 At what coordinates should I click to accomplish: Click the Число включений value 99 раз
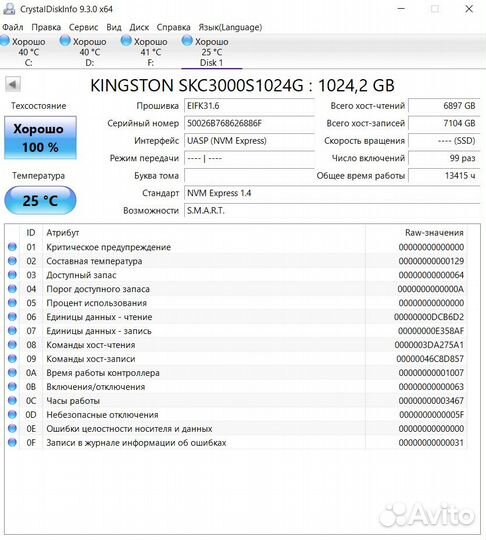click(444, 158)
